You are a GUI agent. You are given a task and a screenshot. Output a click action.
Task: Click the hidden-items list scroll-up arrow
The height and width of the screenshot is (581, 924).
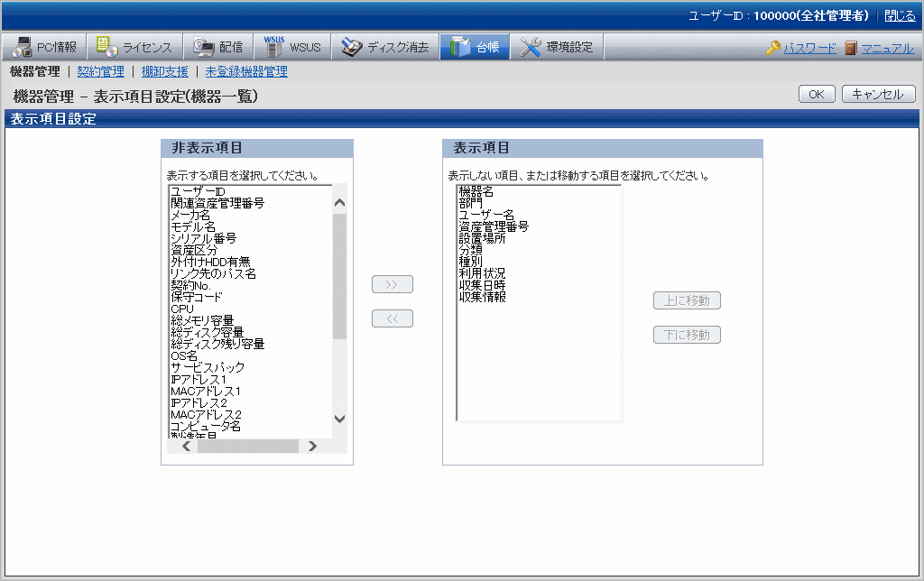pos(339,203)
